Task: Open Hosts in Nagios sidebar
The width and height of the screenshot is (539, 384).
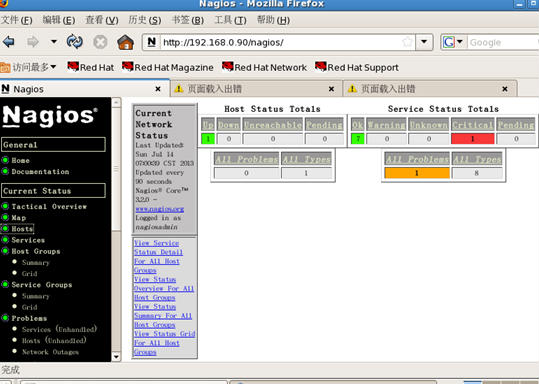Action: 22,229
